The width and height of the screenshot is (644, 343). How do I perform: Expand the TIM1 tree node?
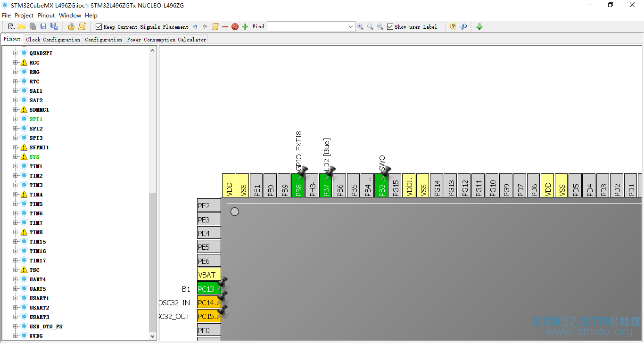[16, 166]
